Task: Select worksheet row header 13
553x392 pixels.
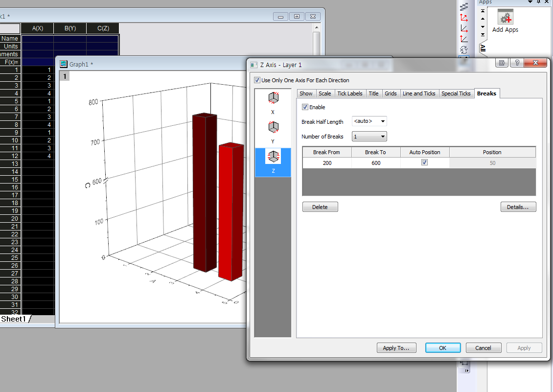Action: point(10,164)
